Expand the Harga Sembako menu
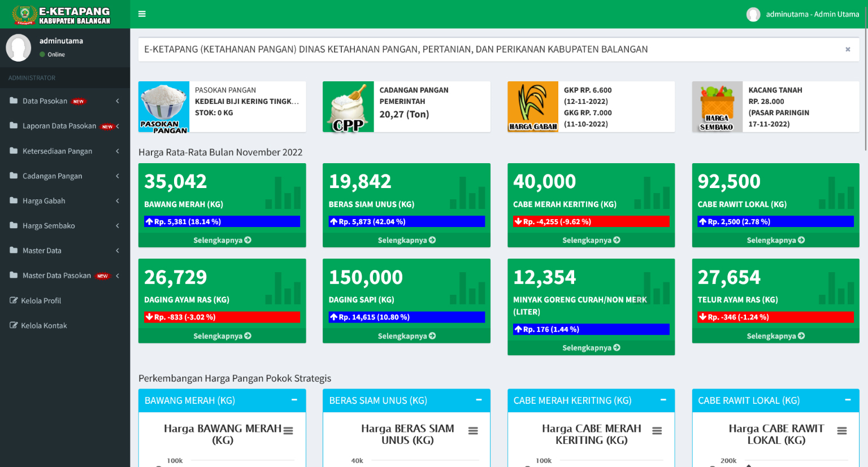868x467 pixels. click(x=64, y=226)
